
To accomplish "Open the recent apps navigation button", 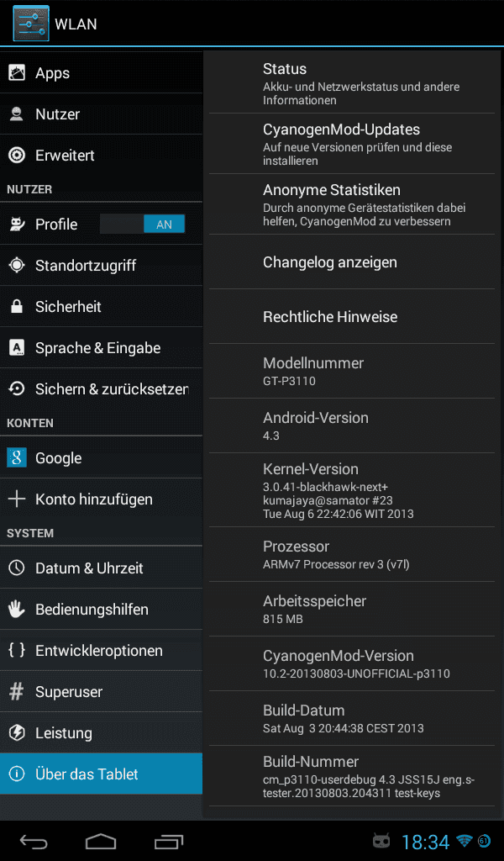I will (168, 841).
